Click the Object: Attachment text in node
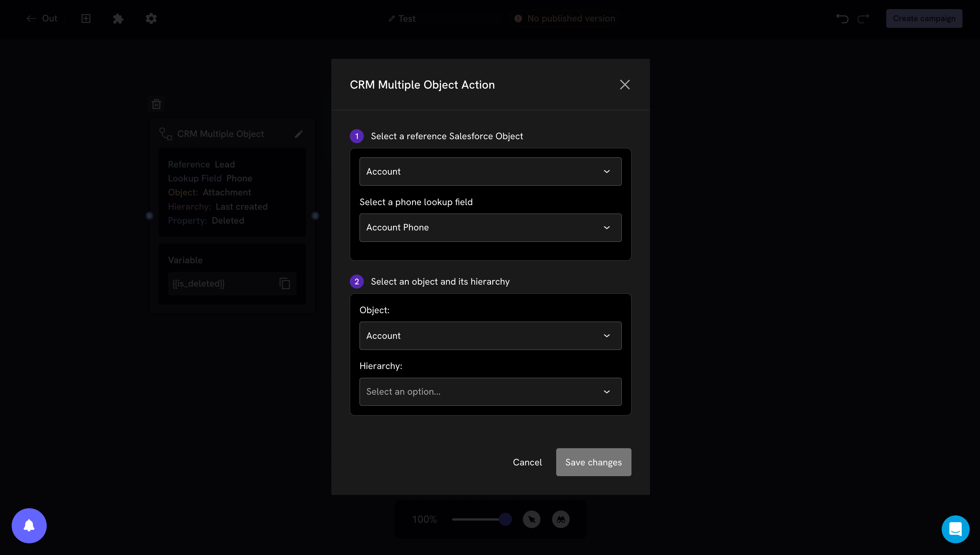This screenshot has width=980, height=555. pyautogui.click(x=210, y=192)
